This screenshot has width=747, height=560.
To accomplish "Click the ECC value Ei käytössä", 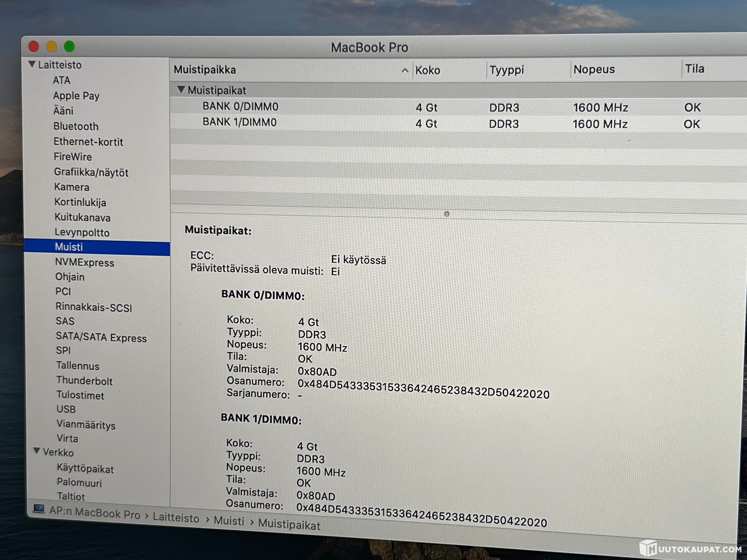I will pos(359,260).
